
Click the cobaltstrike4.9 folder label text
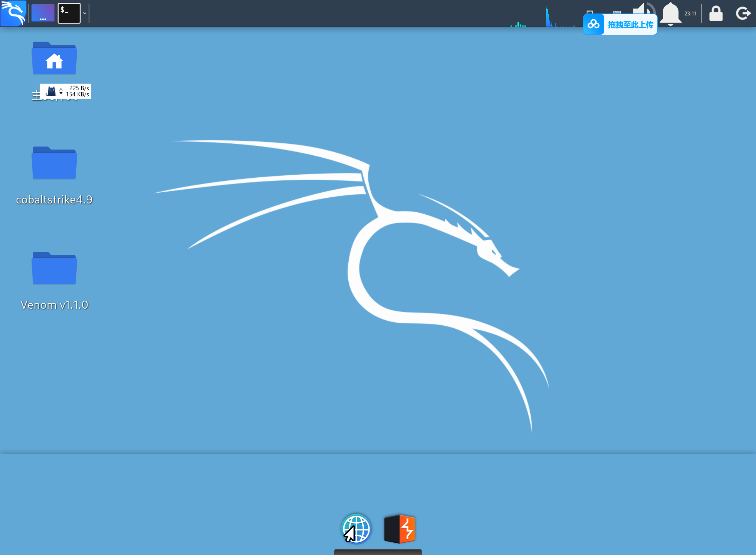54,200
